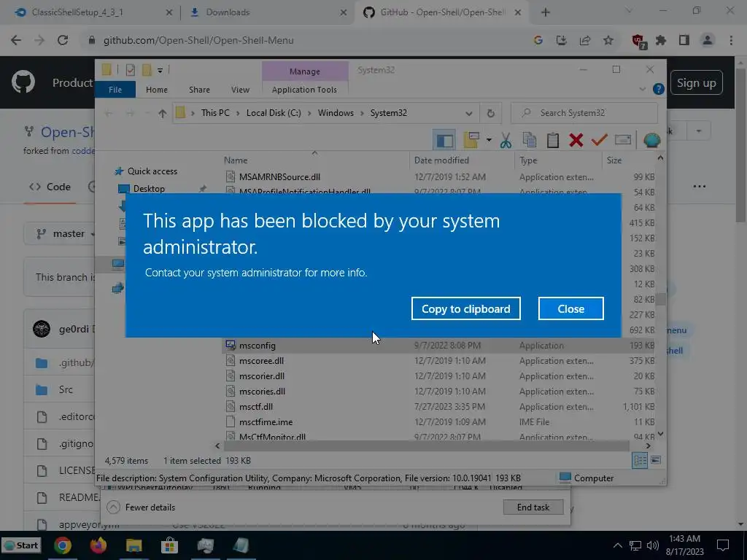Sort by the Name column header
This screenshot has height=560, width=747.
[x=236, y=160]
